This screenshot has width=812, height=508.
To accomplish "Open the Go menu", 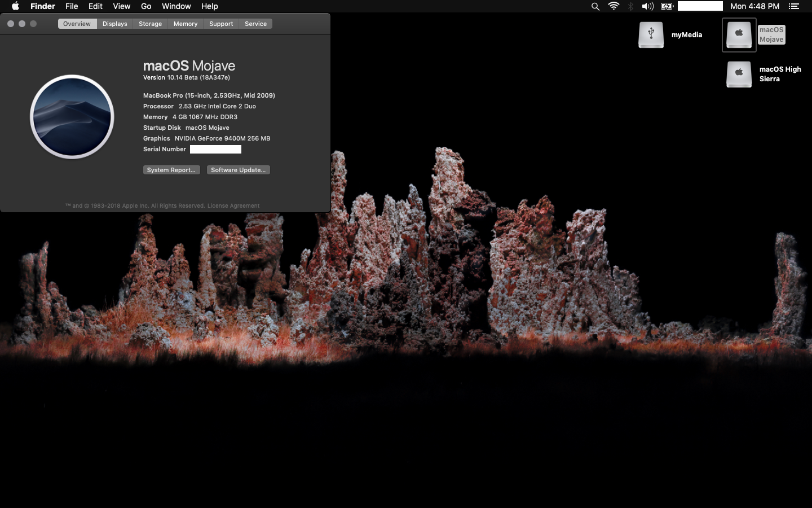I will (x=146, y=6).
